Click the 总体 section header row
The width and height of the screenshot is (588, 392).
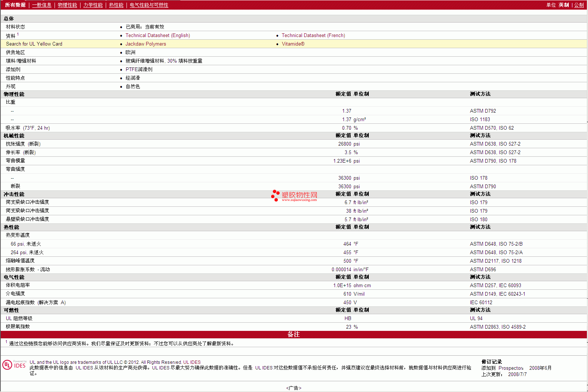tap(9, 19)
